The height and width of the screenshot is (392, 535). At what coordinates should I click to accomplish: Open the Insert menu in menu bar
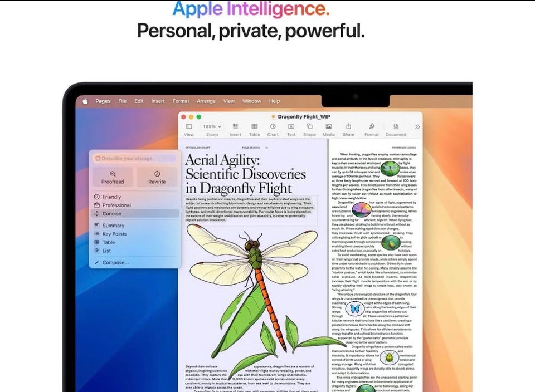pyautogui.click(x=158, y=101)
